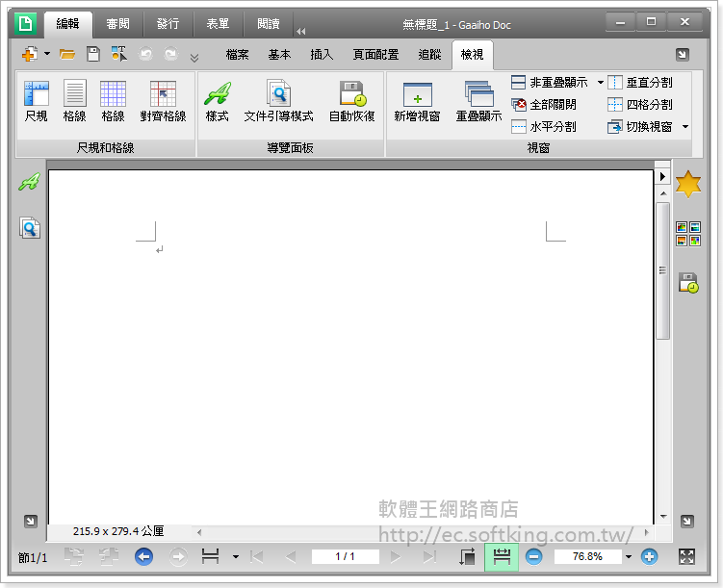Click the 重疊顯示 cascade windows icon

pyautogui.click(x=478, y=101)
